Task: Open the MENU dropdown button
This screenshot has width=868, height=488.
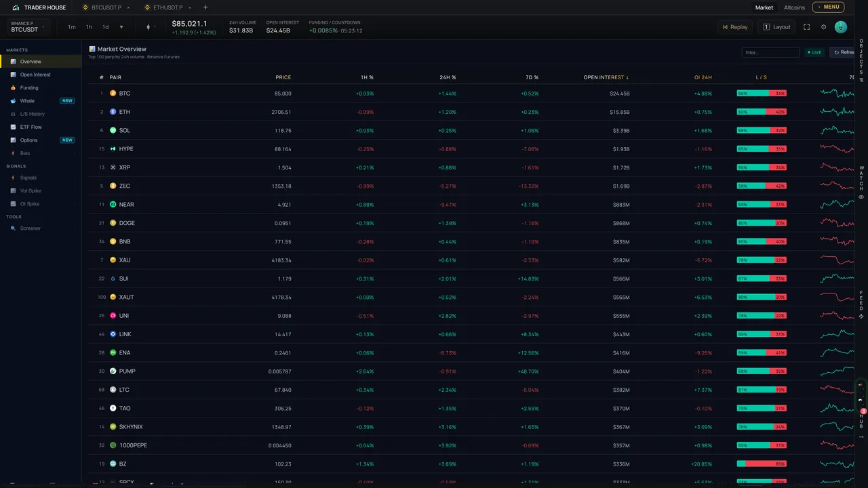Action: pos(828,7)
